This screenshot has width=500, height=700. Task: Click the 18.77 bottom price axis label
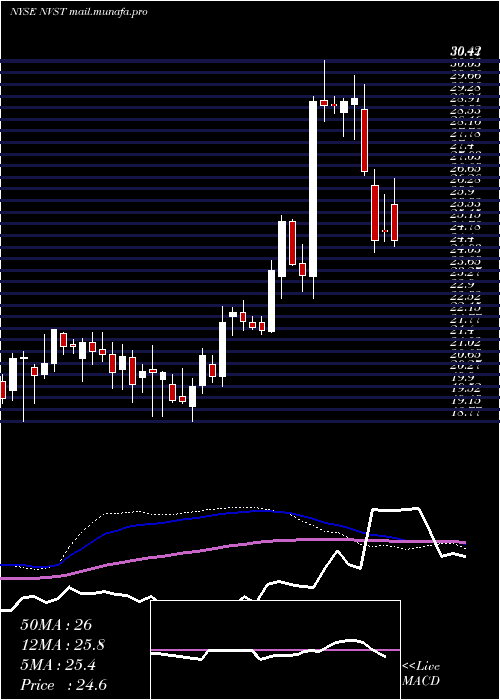click(x=466, y=412)
